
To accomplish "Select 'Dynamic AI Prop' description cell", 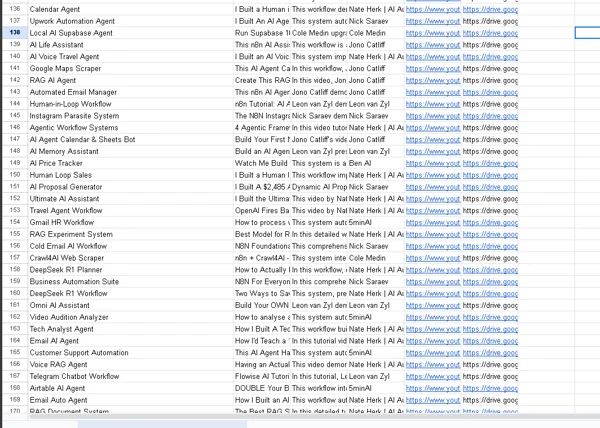I will (319, 187).
